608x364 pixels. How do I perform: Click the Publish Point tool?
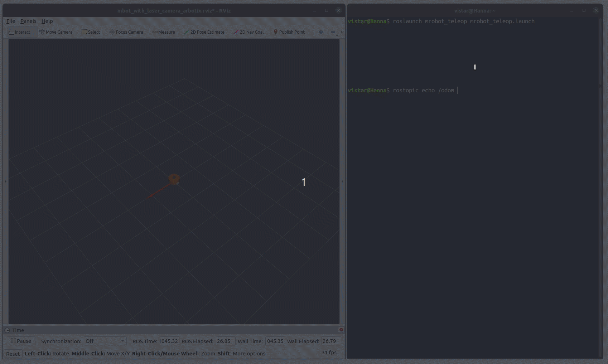pos(289,32)
